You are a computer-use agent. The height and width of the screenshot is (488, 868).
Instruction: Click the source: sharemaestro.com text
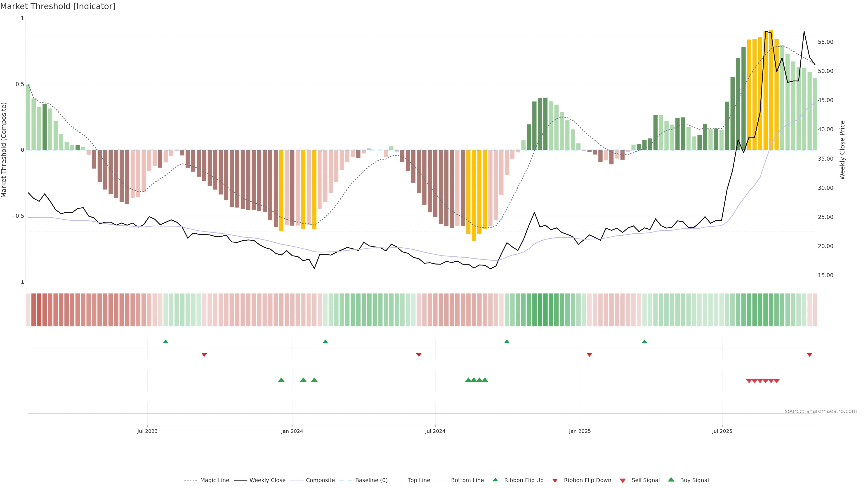click(x=821, y=411)
